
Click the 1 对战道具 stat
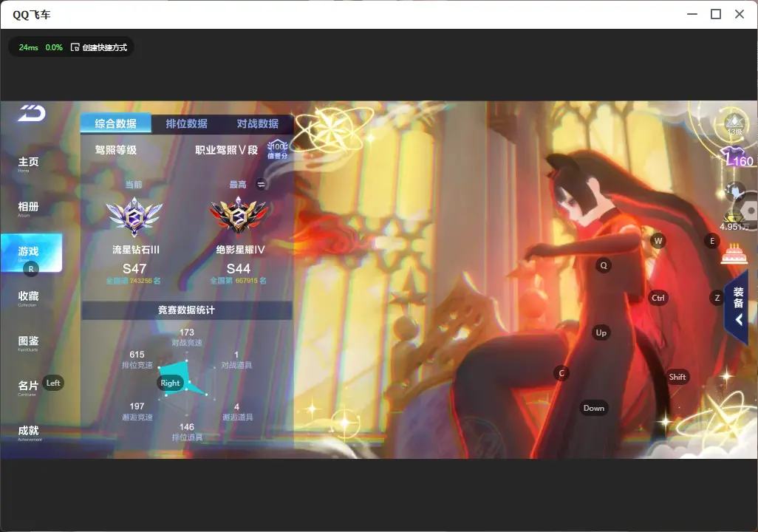pyautogui.click(x=237, y=359)
